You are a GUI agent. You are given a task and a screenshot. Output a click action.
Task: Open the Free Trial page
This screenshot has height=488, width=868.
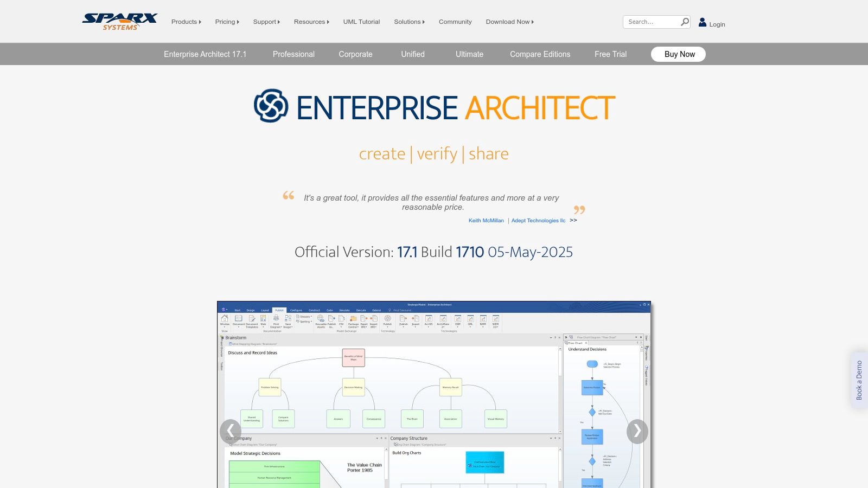(610, 54)
